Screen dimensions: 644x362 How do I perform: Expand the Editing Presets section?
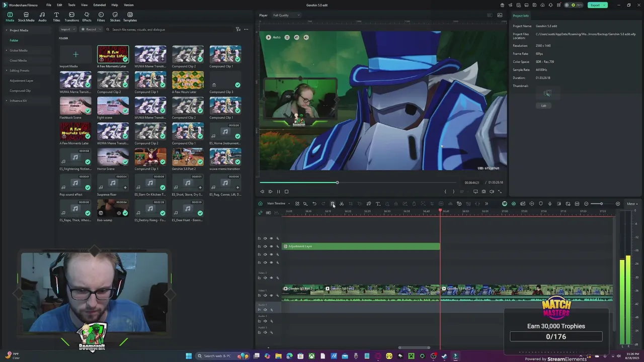(7, 70)
